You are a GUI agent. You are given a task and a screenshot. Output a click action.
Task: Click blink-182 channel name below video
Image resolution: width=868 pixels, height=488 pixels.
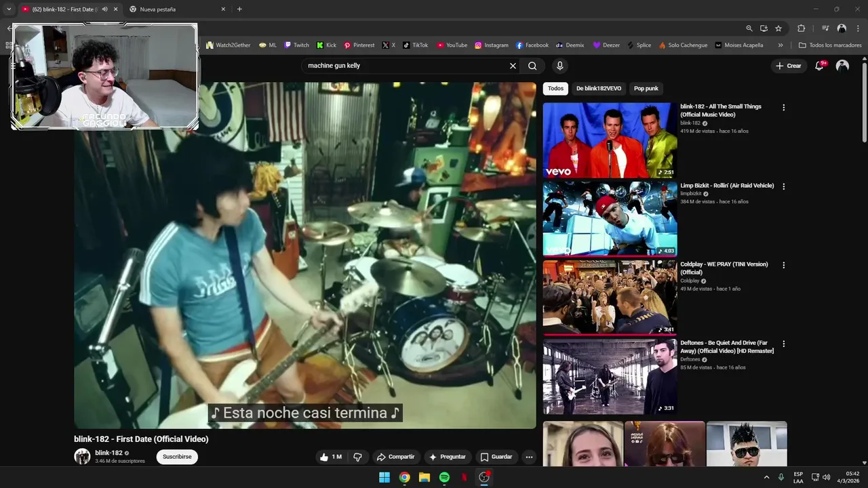(108, 453)
